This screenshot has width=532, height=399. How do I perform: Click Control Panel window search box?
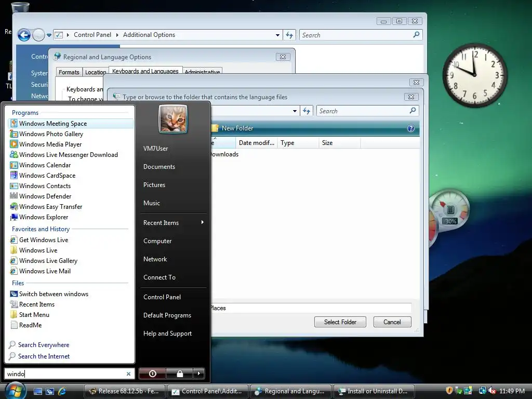[361, 35]
